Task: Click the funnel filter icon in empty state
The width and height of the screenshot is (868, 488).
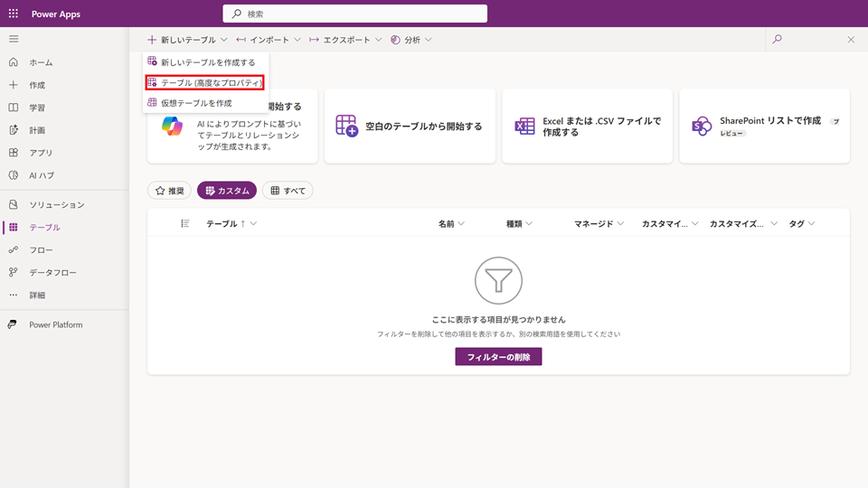Action: click(x=498, y=280)
